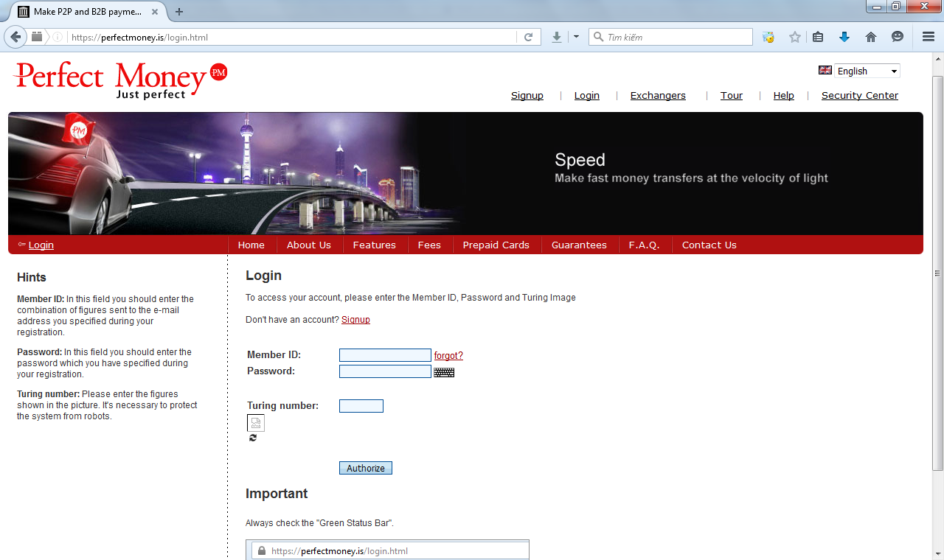Refresh the Turing image with the reload icon
The image size is (944, 560).
click(x=253, y=438)
